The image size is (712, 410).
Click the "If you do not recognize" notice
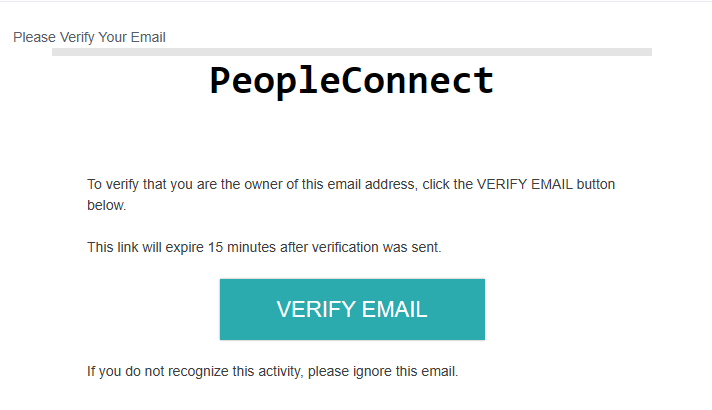[x=272, y=372]
